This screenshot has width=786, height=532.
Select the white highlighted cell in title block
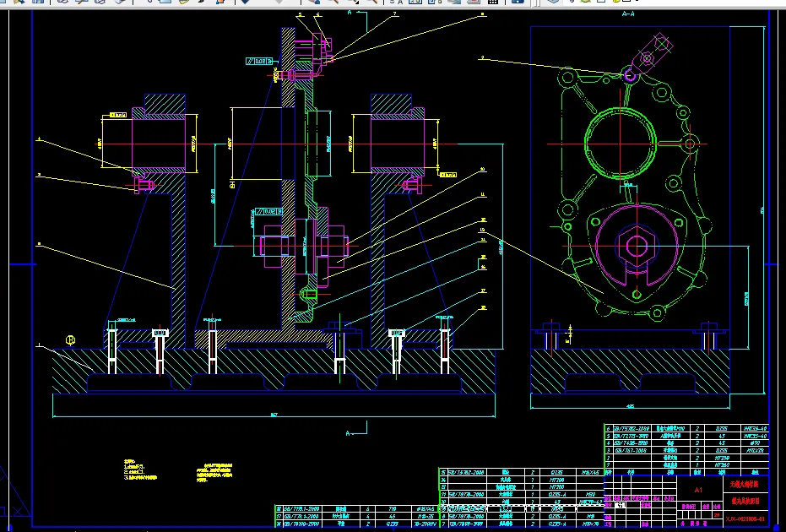point(621,505)
